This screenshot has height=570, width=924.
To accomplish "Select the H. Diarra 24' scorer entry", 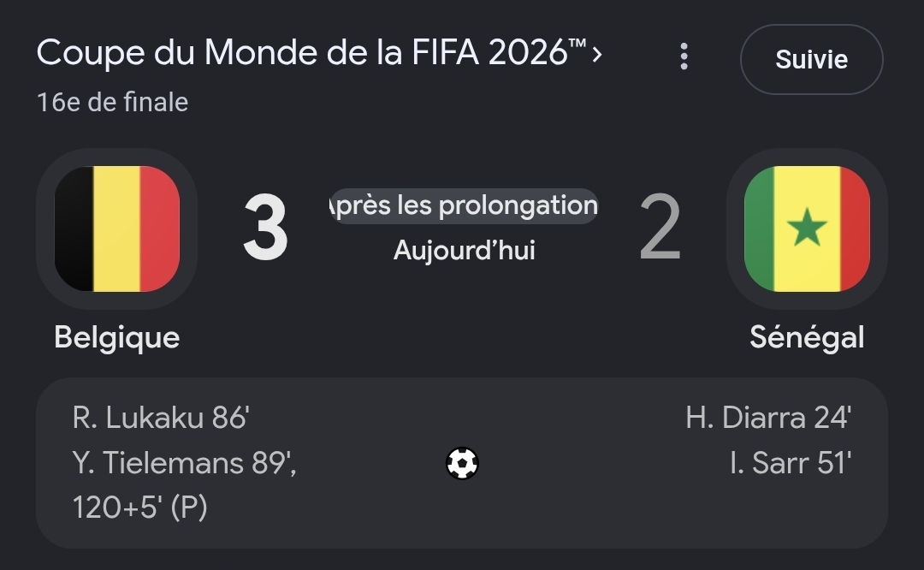I will (x=768, y=418).
